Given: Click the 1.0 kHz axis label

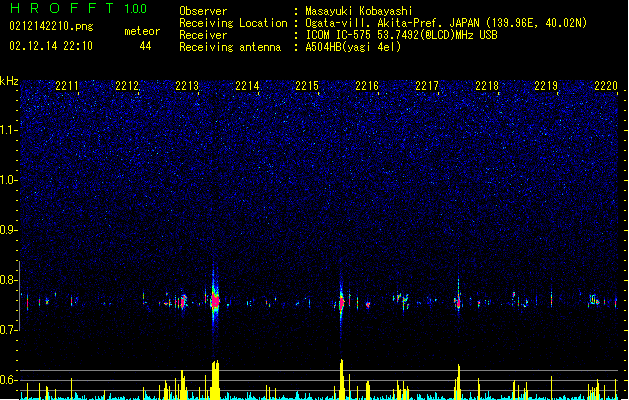Looking at the screenshot, I should (8, 180).
